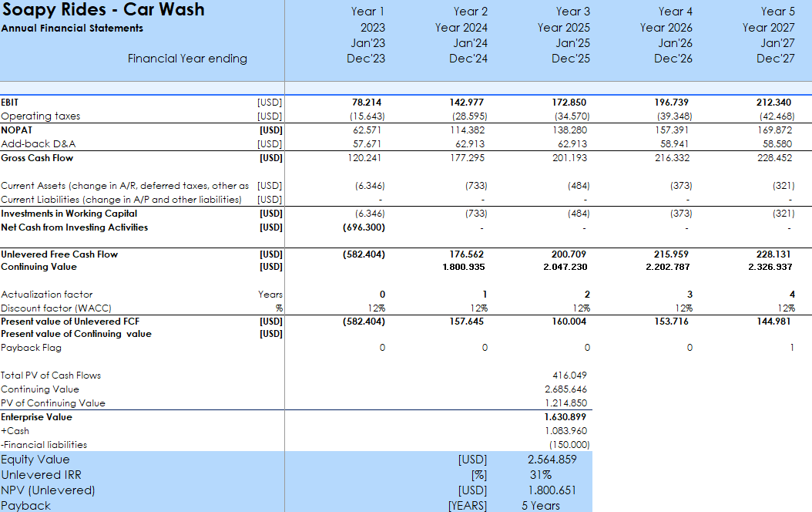Select the Payback result 5 Years

pyautogui.click(x=540, y=506)
